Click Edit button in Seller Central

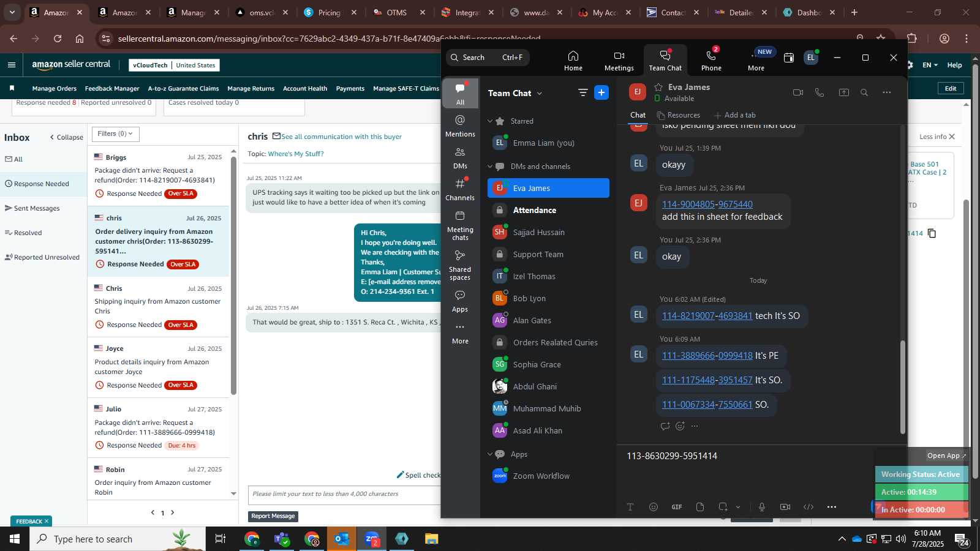point(951,88)
